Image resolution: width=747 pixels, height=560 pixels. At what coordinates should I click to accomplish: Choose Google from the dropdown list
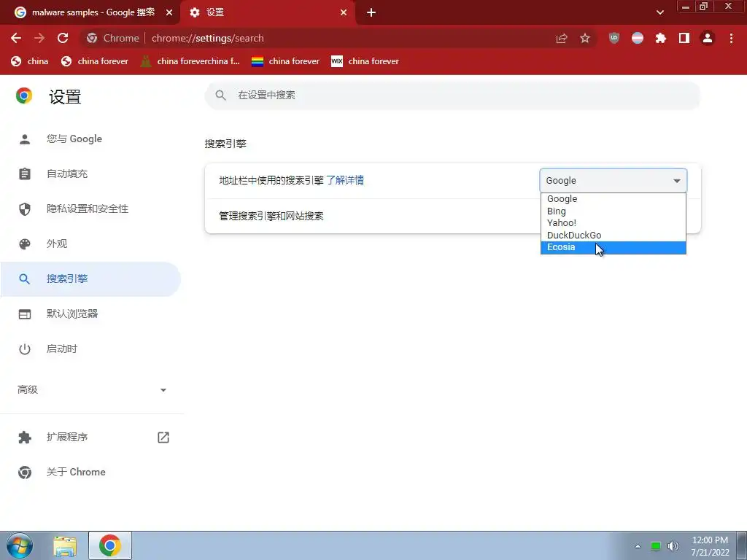tap(613, 199)
